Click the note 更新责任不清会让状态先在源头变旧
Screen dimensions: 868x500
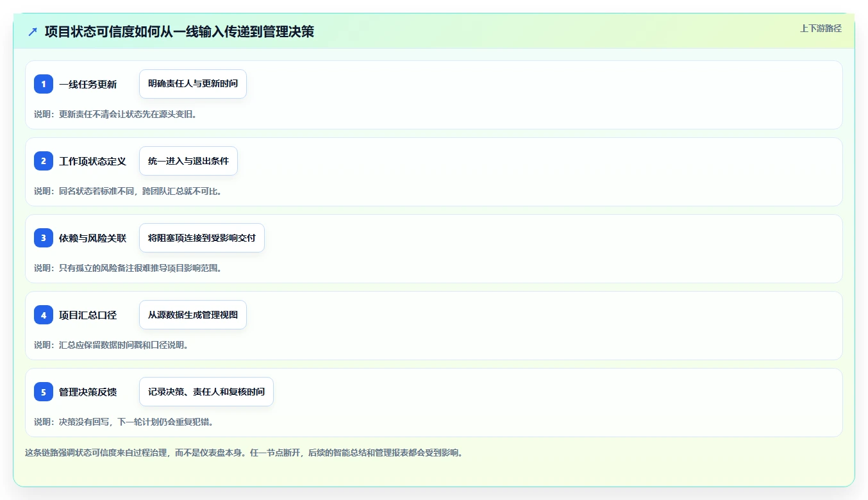click(x=115, y=114)
